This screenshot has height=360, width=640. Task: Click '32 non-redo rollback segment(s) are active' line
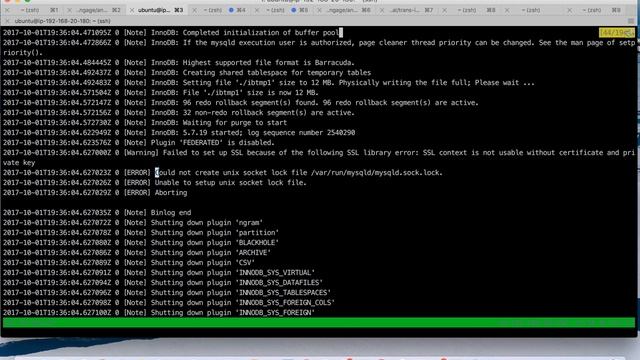[x=179, y=113]
